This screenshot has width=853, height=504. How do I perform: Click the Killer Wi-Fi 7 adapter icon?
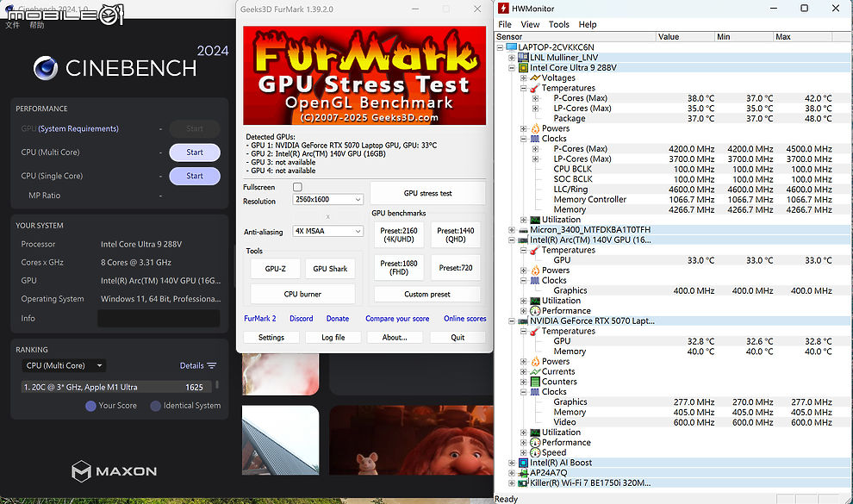coord(523,482)
